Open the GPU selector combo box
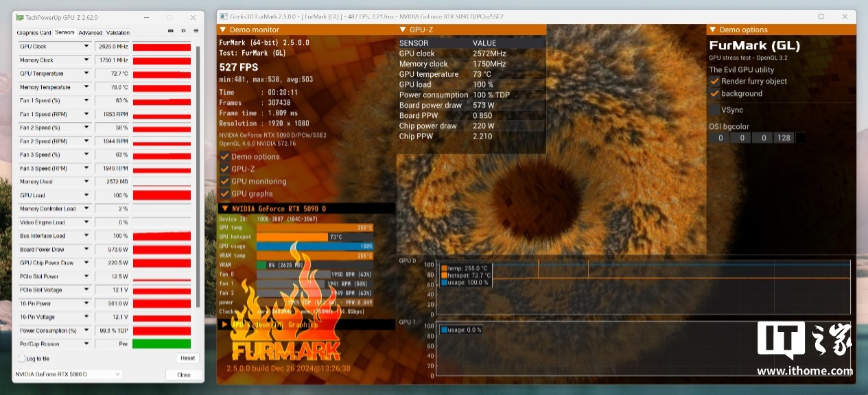The height and width of the screenshot is (395, 868). 67,374
